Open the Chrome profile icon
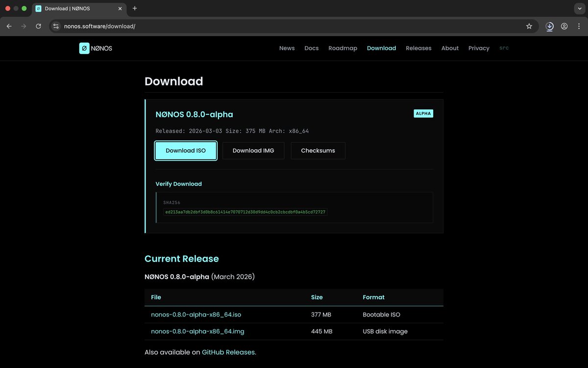 pyautogui.click(x=564, y=26)
